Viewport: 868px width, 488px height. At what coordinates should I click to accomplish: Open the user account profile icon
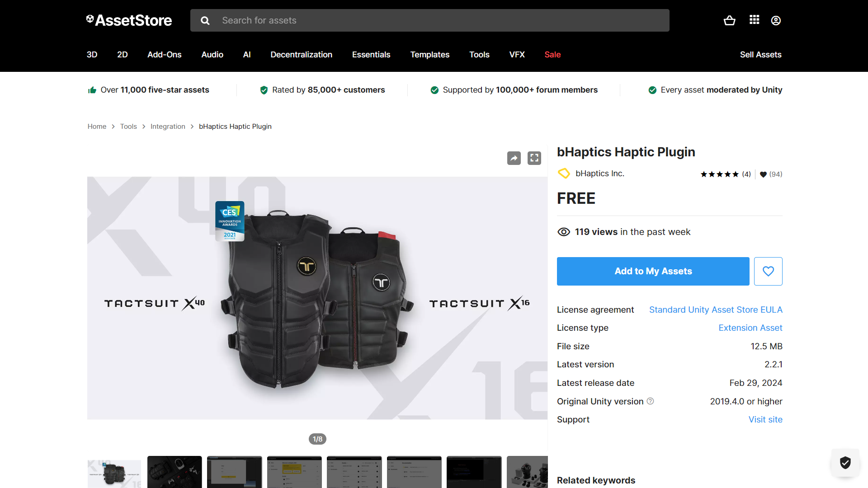point(776,20)
